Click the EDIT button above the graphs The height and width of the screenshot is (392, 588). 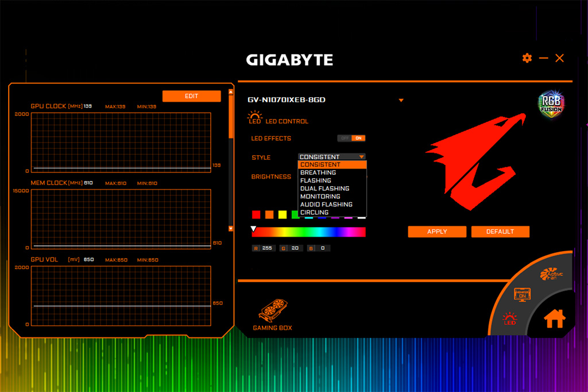point(192,96)
